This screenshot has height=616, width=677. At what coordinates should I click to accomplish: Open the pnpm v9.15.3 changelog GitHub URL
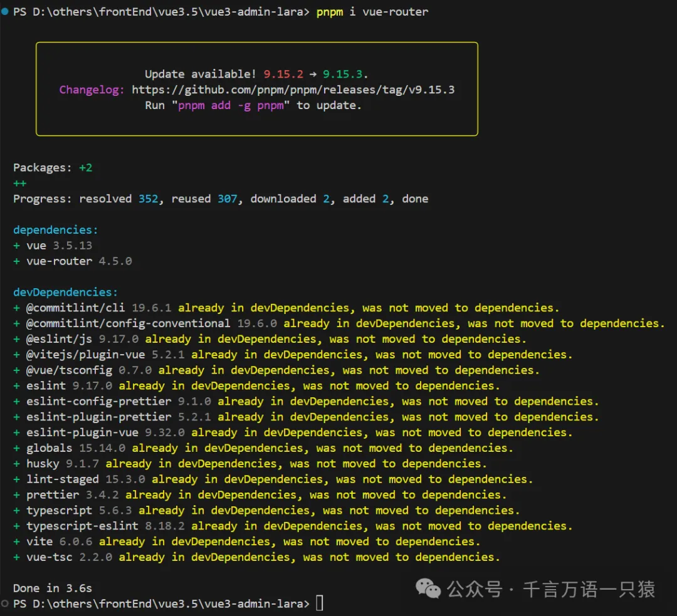coord(293,90)
